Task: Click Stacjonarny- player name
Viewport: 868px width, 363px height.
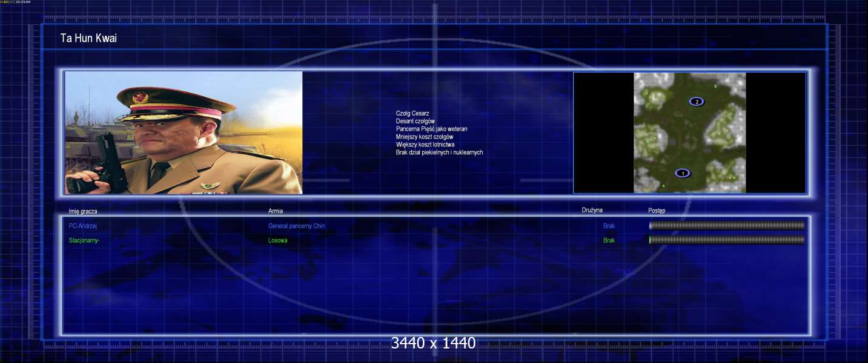Action: coord(84,240)
